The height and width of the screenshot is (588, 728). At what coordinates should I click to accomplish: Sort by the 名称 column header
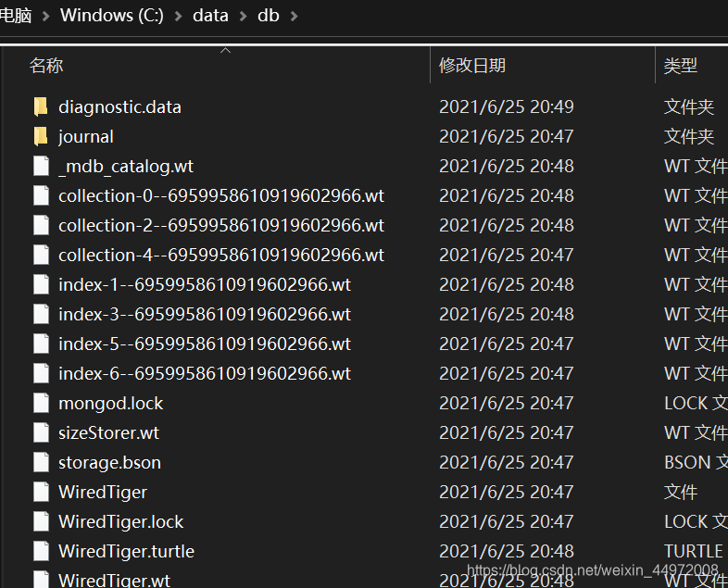tap(46, 66)
